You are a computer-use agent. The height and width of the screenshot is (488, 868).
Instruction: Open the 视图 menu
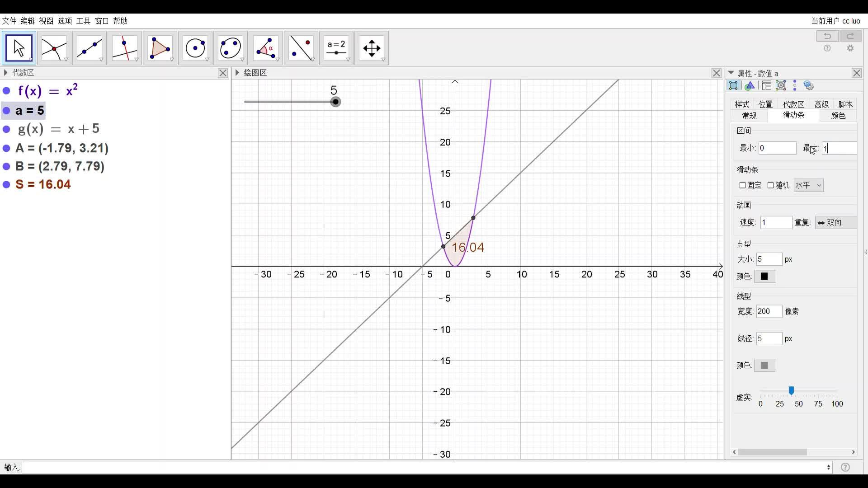click(46, 21)
